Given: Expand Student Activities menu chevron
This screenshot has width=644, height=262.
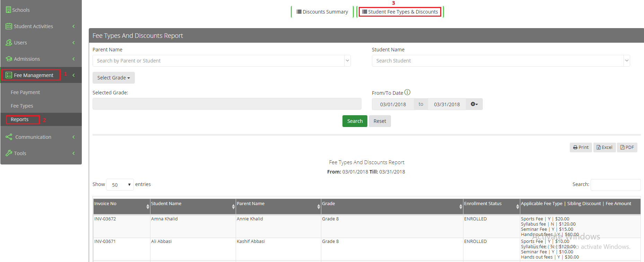Looking at the screenshot, I should 73,26.
